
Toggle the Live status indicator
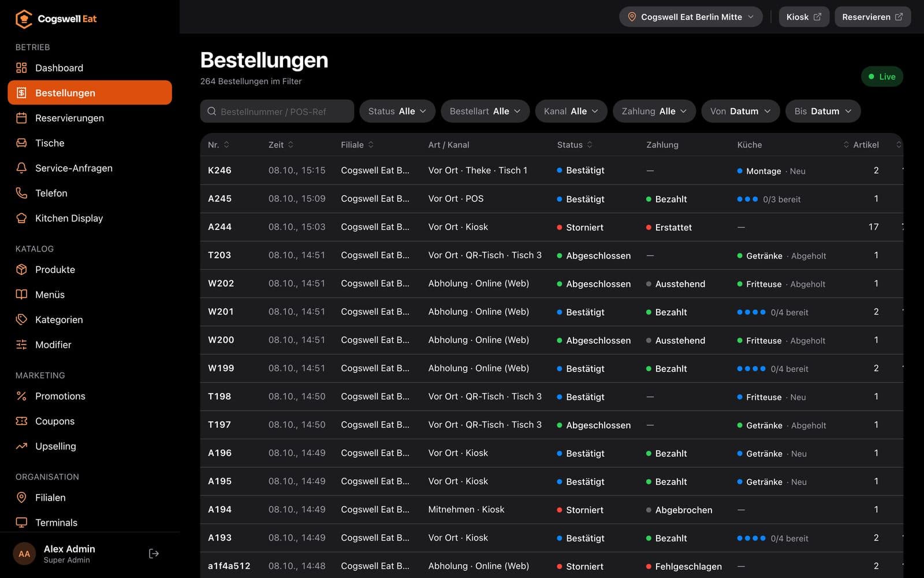click(882, 76)
